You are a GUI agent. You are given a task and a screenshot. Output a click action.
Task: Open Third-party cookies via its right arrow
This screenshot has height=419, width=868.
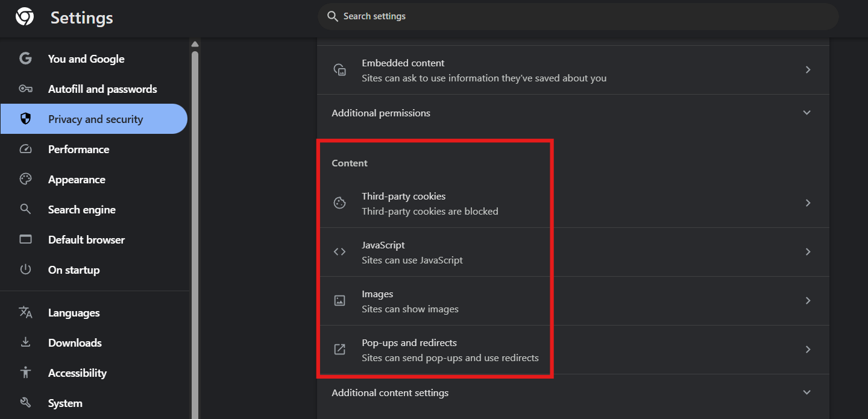[808, 203]
